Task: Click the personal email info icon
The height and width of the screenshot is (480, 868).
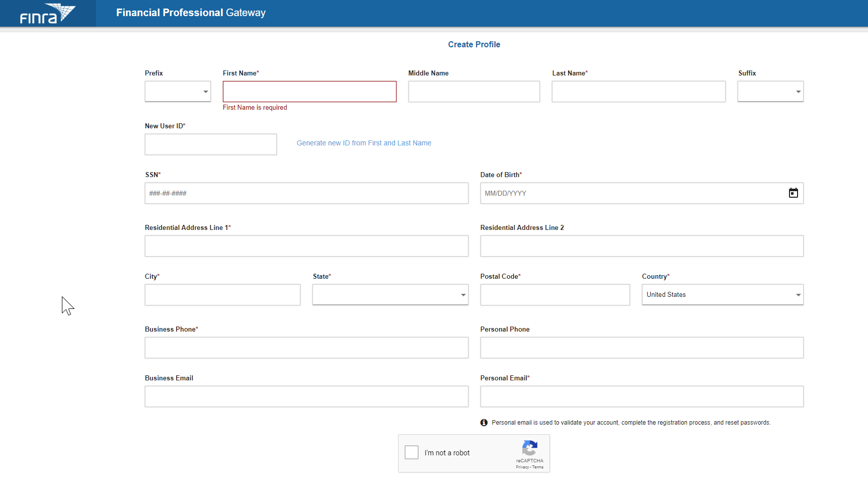Action: pos(484,423)
